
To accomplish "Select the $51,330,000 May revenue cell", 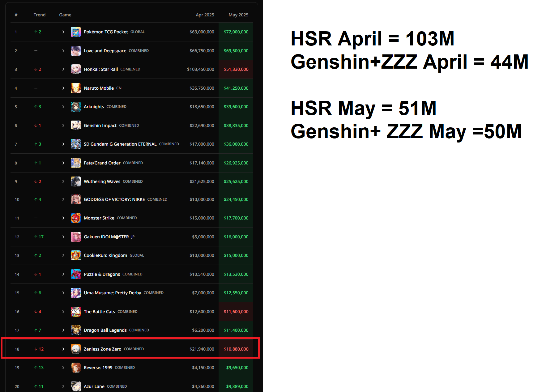I will tap(236, 69).
